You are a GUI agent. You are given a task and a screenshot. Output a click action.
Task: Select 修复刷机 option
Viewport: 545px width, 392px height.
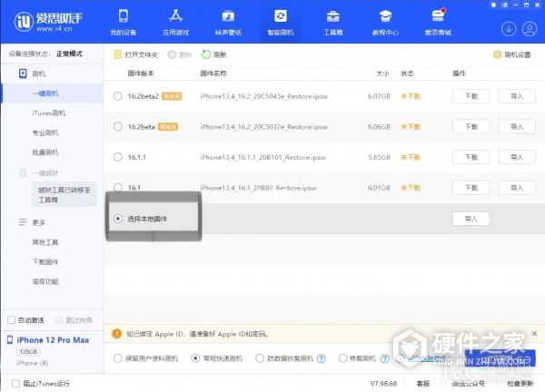click(342, 358)
